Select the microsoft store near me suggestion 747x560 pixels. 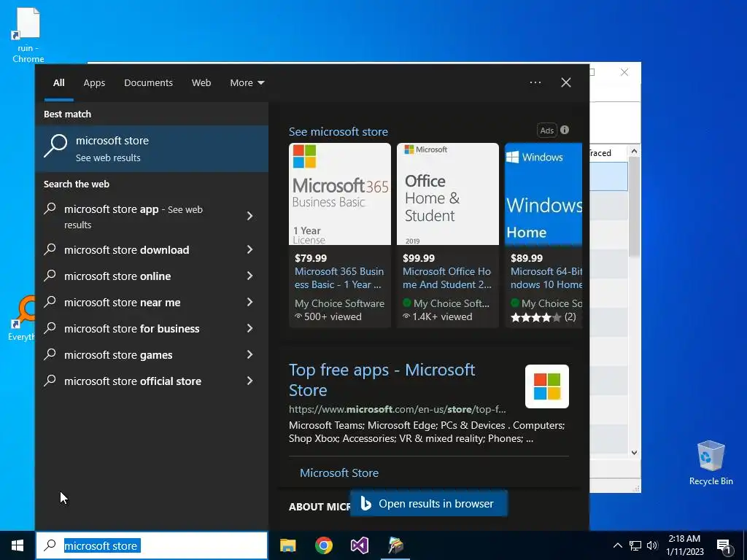click(x=123, y=303)
